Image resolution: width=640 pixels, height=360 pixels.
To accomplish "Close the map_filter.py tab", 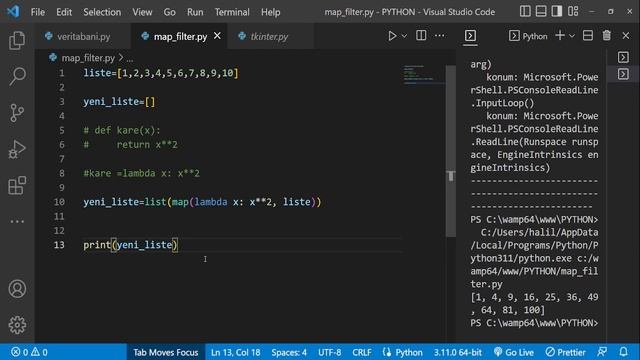I will click(x=217, y=36).
